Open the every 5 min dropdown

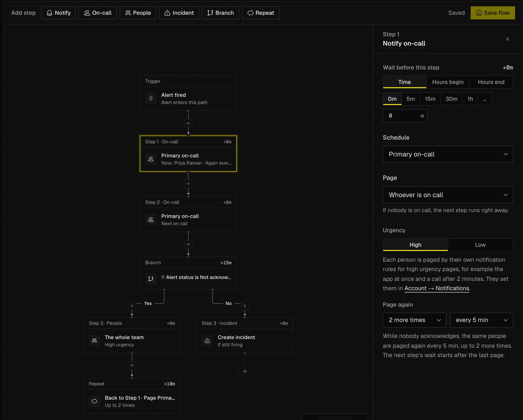click(x=481, y=320)
